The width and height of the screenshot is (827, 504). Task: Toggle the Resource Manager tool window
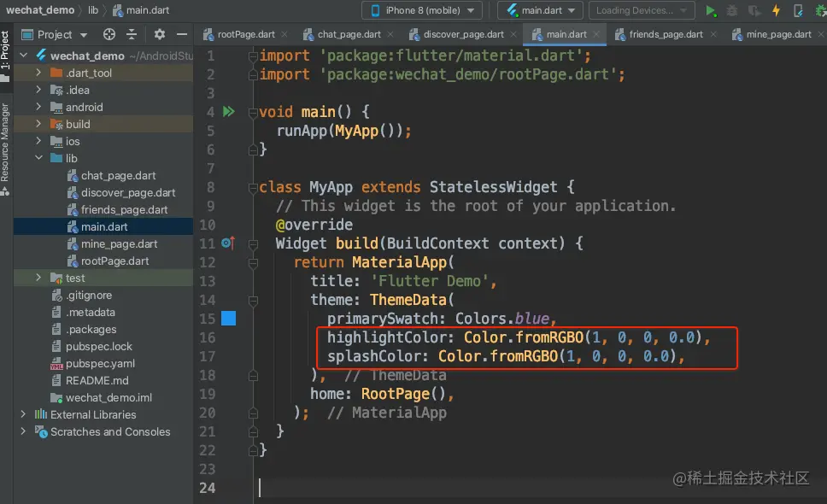5,149
